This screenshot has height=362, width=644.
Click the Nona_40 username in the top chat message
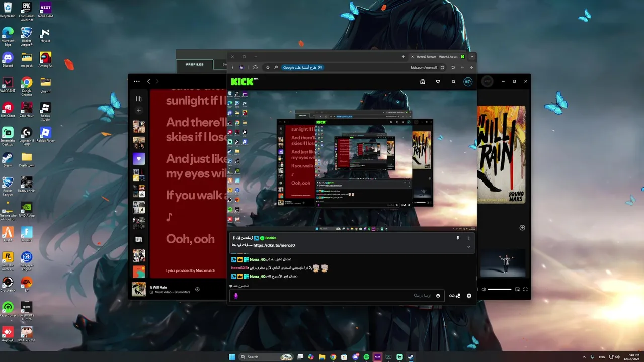click(x=258, y=259)
